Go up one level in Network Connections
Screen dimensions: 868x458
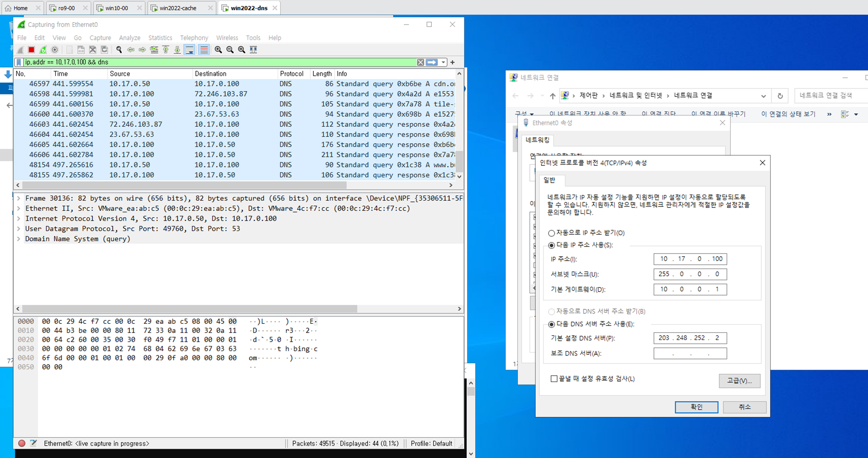pos(552,96)
